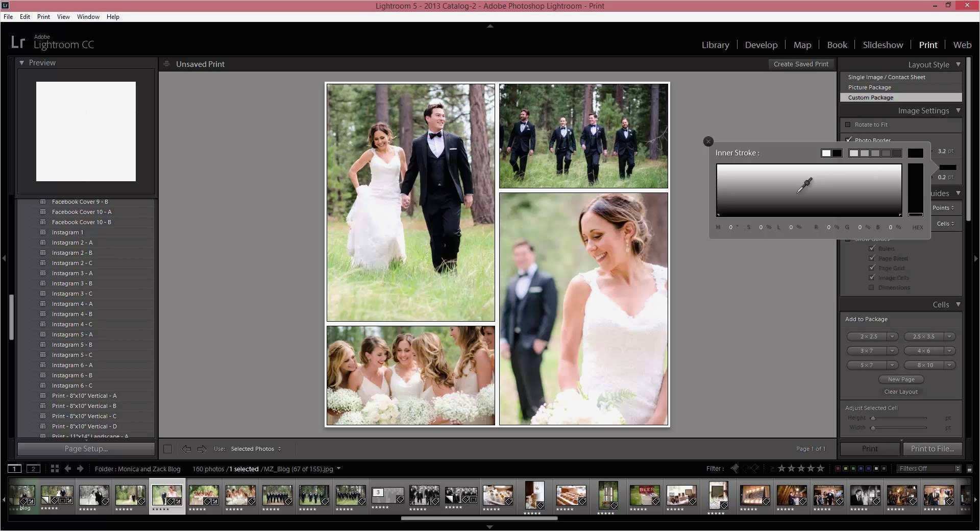Click the flag filter icon in the Filter bar
The image size is (980, 531).
[x=735, y=468]
